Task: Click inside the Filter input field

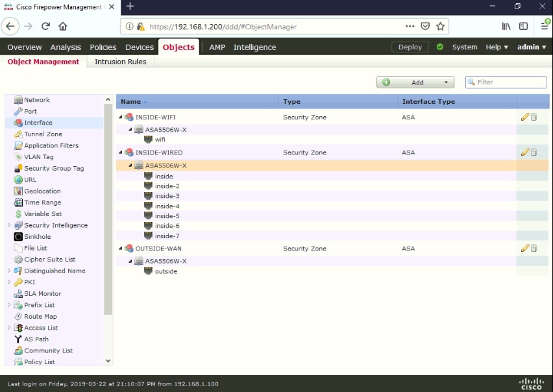Action: 510,82
